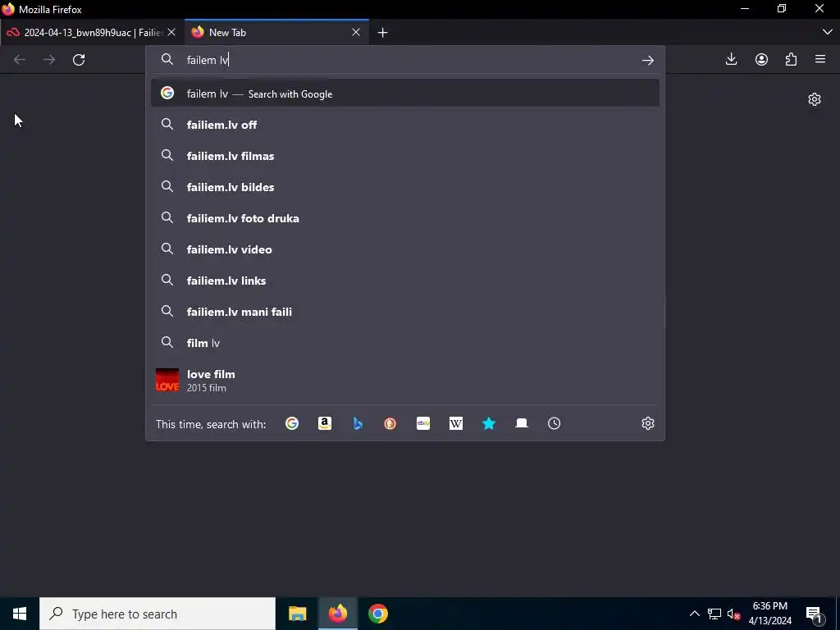Close the New Tab tab
This screenshot has width=840, height=630.
356,32
